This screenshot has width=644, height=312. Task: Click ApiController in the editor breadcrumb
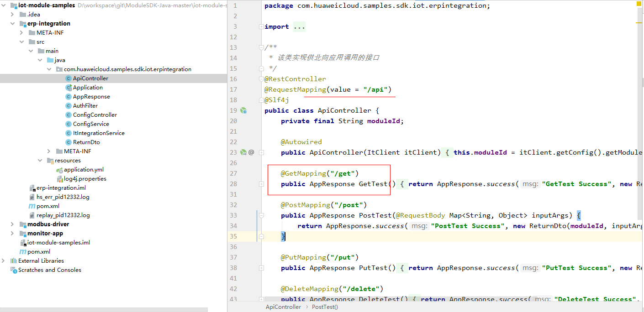tap(284, 307)
